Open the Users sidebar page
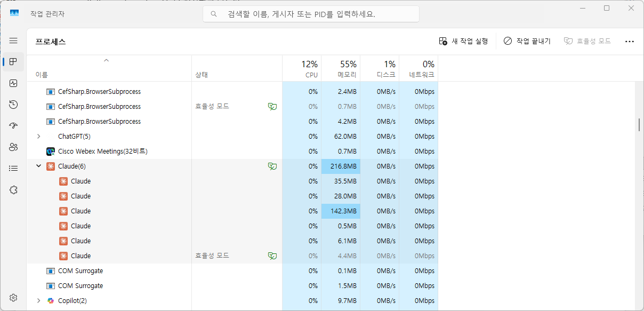The width and height of the screenshot is (644, 311). (x=14, y=147)
